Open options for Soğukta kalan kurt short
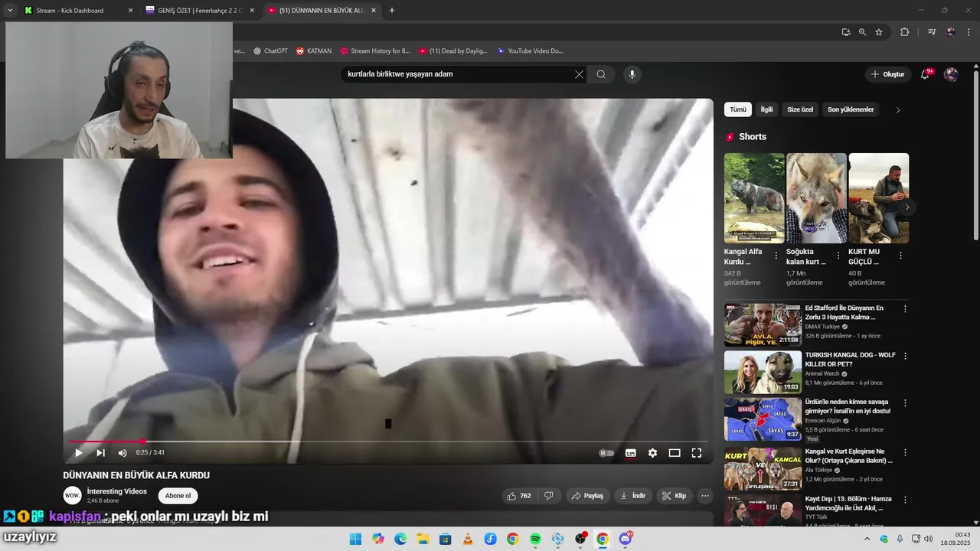 [838, 256]
